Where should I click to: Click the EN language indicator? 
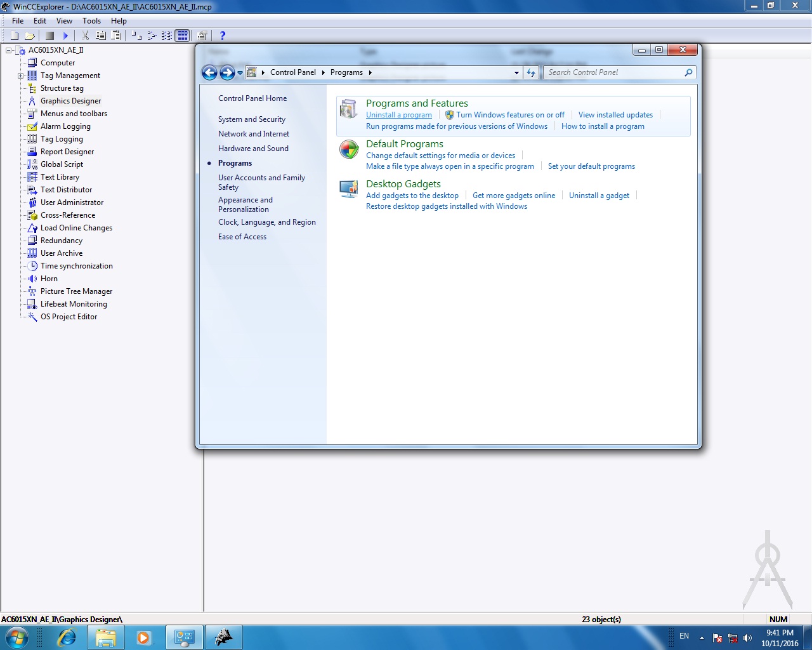click(x=684, y=636)
